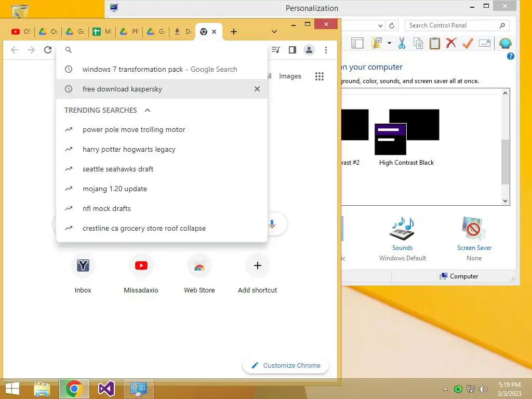Click the Paste clipboard icon
The width and height of the screenshot is (532, 399).
pyautogui.click(x=435, y=43)
